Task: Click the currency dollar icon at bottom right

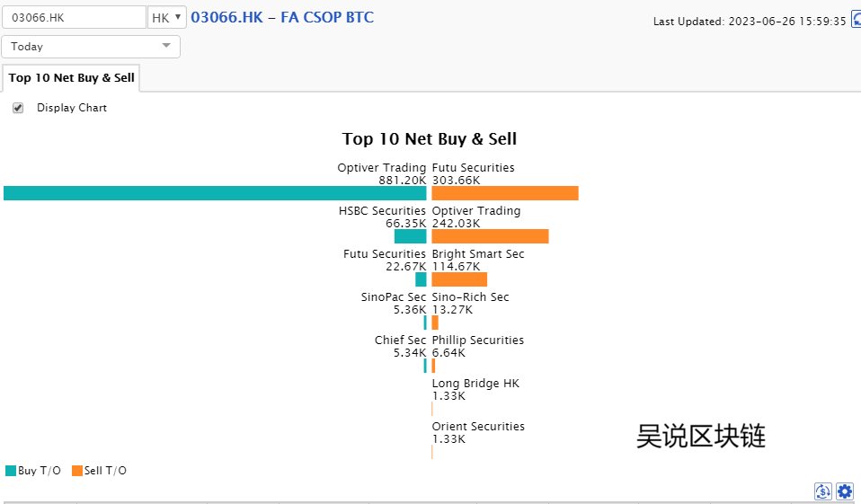Action: coord(823,491)
